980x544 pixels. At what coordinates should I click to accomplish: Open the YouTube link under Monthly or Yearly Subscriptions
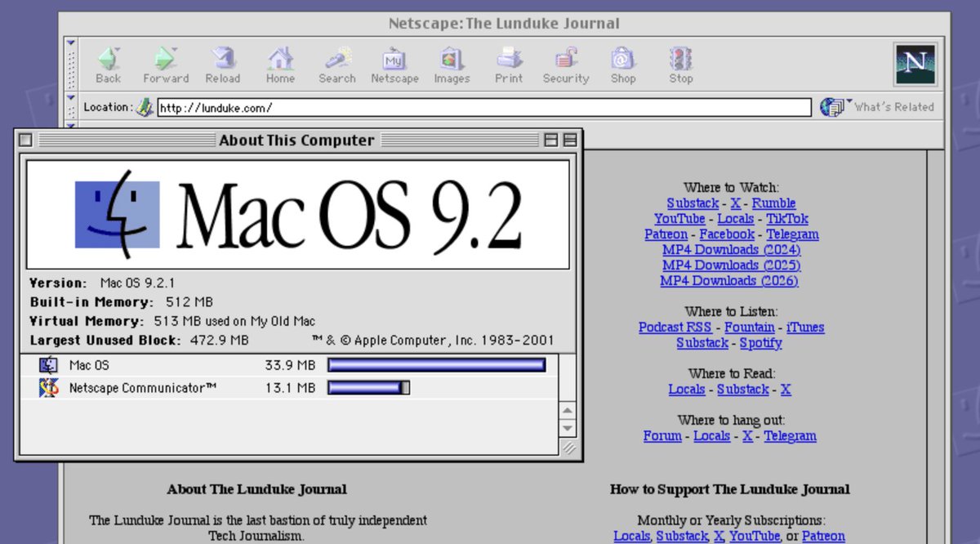pos(755,536)
